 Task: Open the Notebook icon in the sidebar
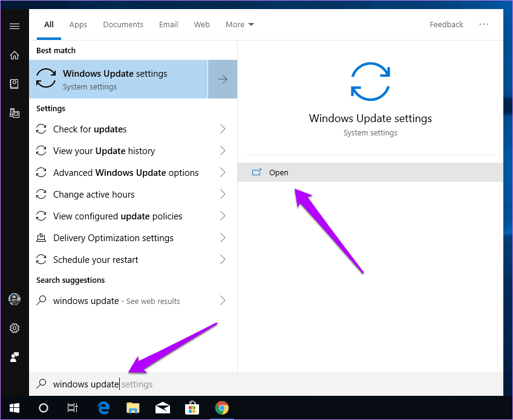pos(15,84)
